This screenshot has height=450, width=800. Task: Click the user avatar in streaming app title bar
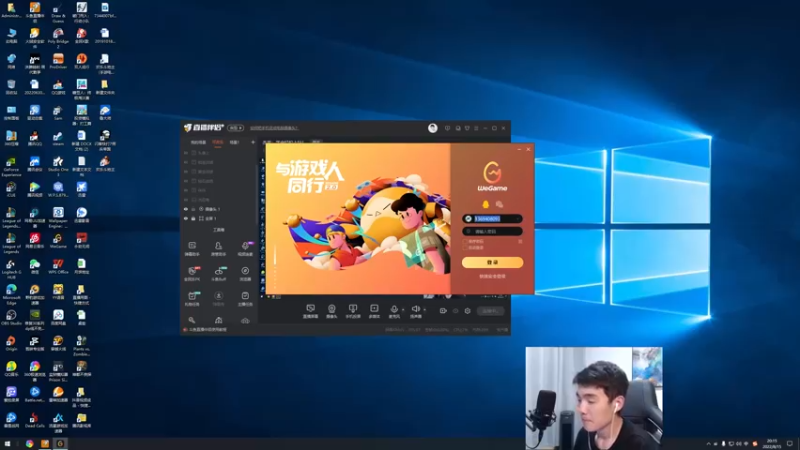pyautogui.click(x=433, y=128)
